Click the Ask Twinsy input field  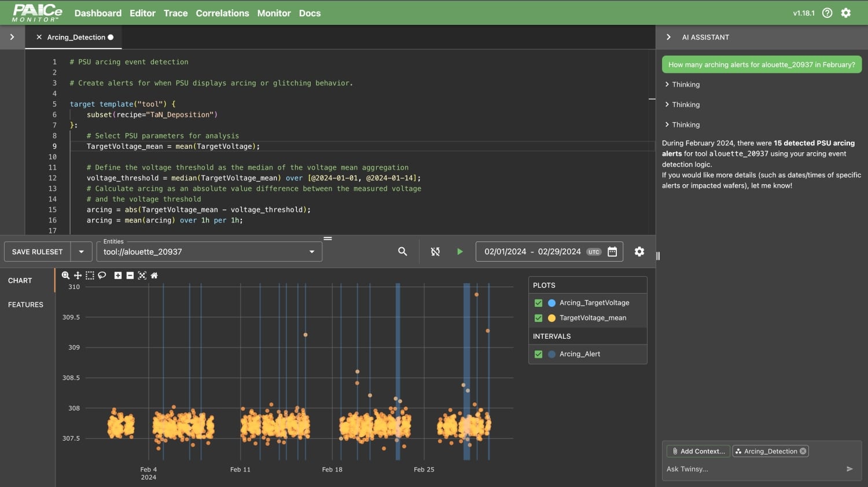pyautogui.click(x=752, y=469)
